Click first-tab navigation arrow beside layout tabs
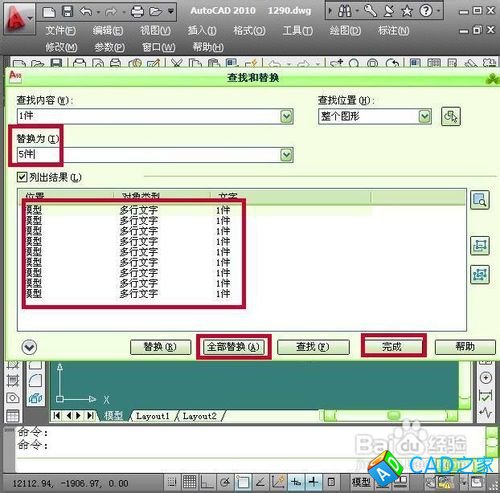Viewport: 500px width, 493px height. [57, 415]
